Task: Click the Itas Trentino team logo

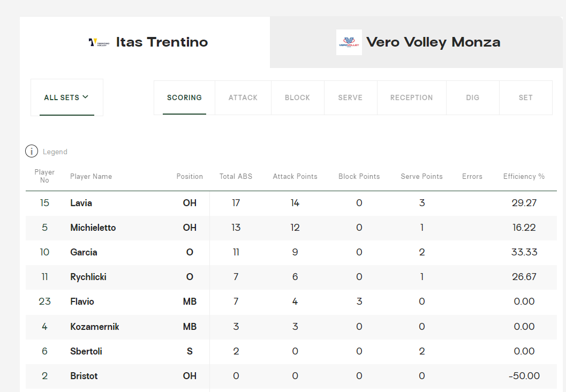Action: tap(99, 42)
